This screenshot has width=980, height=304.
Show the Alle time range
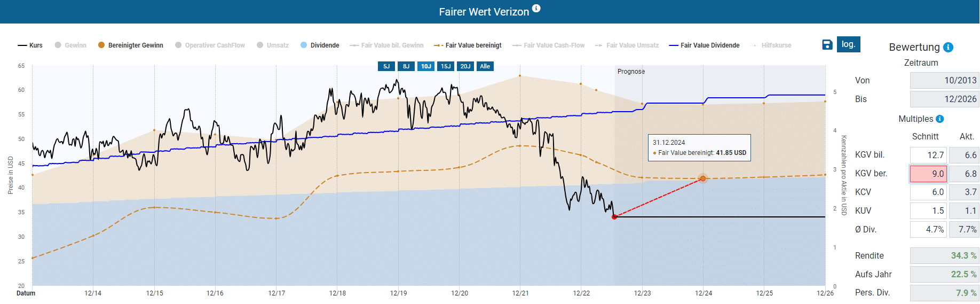tap(485, 66)
